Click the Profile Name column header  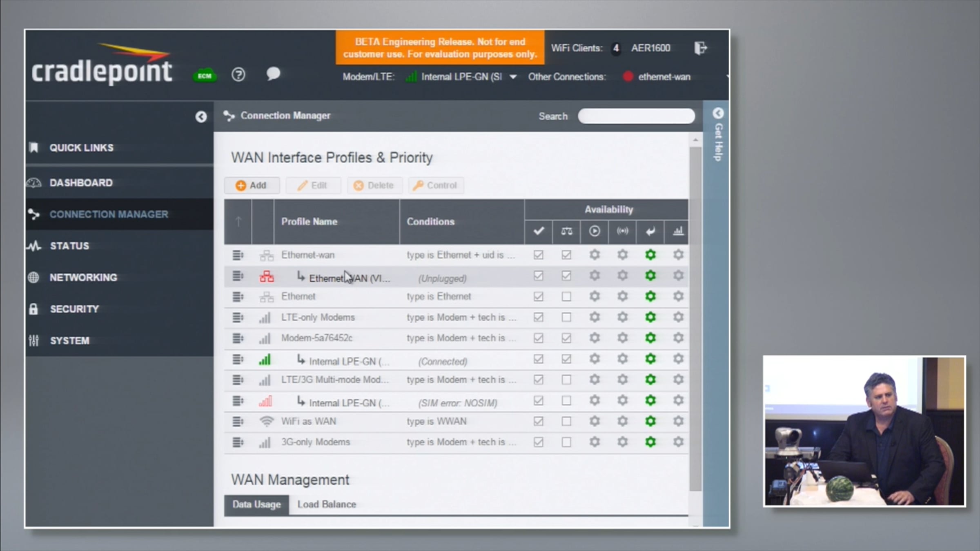point(309,222)
